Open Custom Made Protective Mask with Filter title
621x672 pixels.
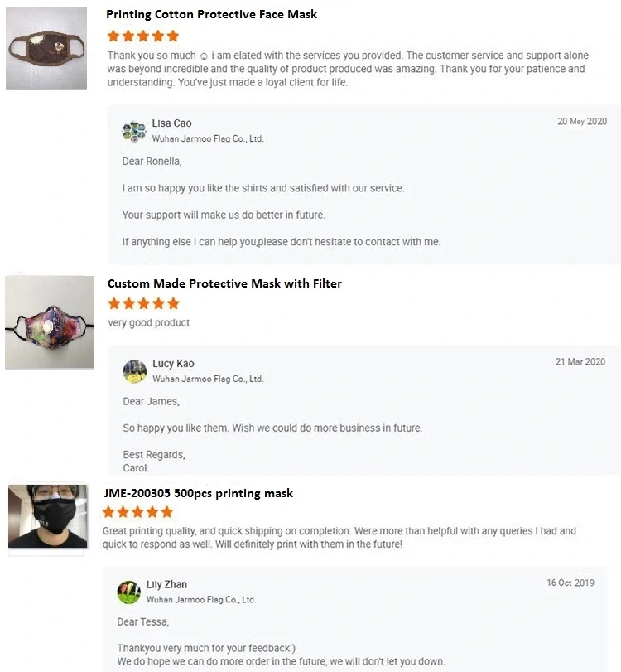coord(224,283)
